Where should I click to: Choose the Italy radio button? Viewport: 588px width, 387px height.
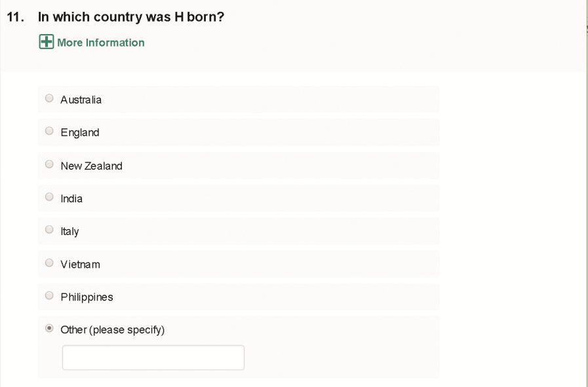49,230
